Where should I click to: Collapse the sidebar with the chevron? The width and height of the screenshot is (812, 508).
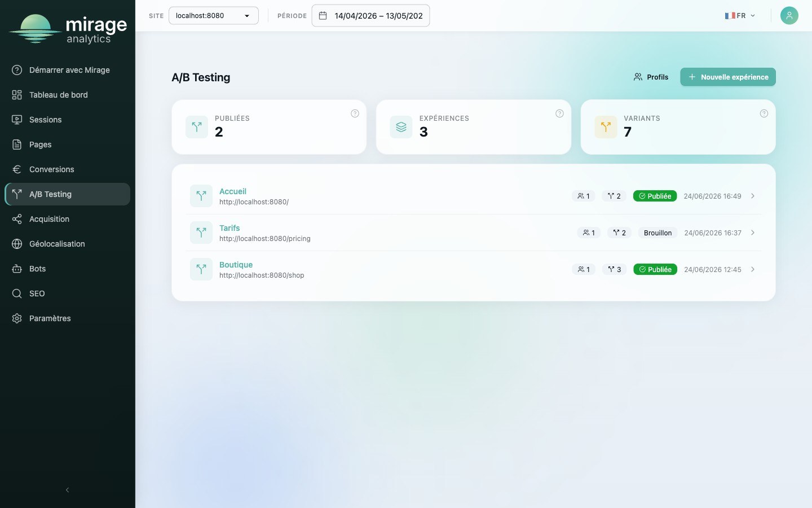(68, 490)
